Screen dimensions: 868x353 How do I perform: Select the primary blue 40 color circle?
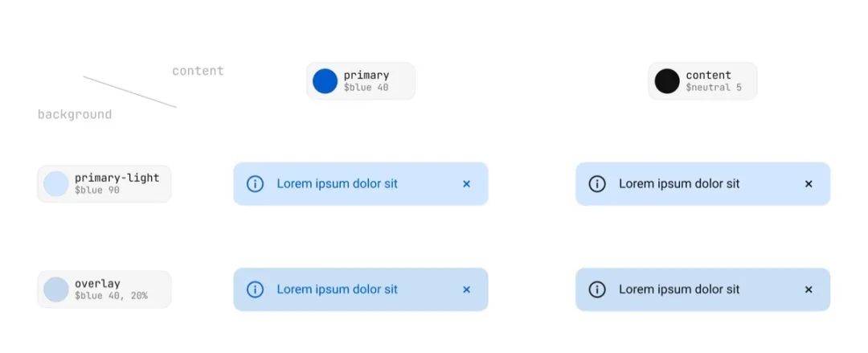coord(325,81)
